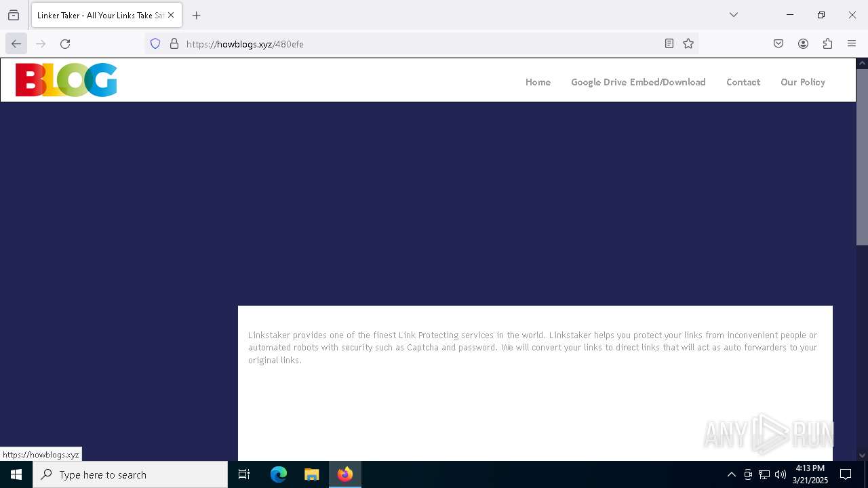Go forward one page
Viewport: 868px width, 488px height.
(x=41, y=44)
